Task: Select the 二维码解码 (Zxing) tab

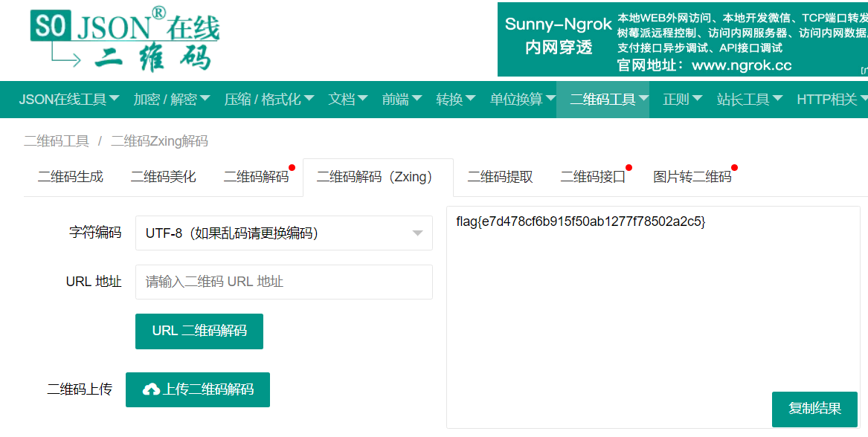Action: [378, 177]
